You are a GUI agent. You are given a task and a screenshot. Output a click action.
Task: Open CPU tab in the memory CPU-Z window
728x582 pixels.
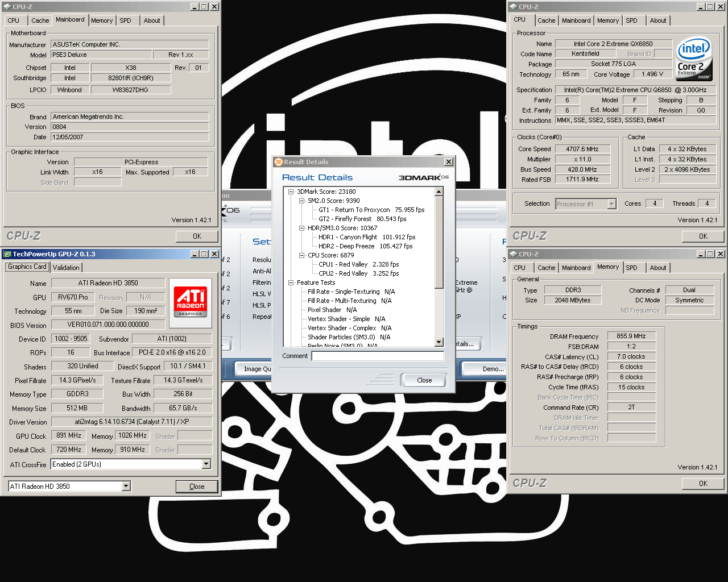(520, 268)
